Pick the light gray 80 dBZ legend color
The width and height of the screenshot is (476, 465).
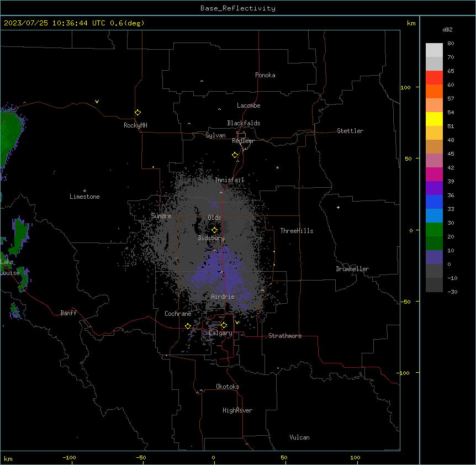(434, 50)
